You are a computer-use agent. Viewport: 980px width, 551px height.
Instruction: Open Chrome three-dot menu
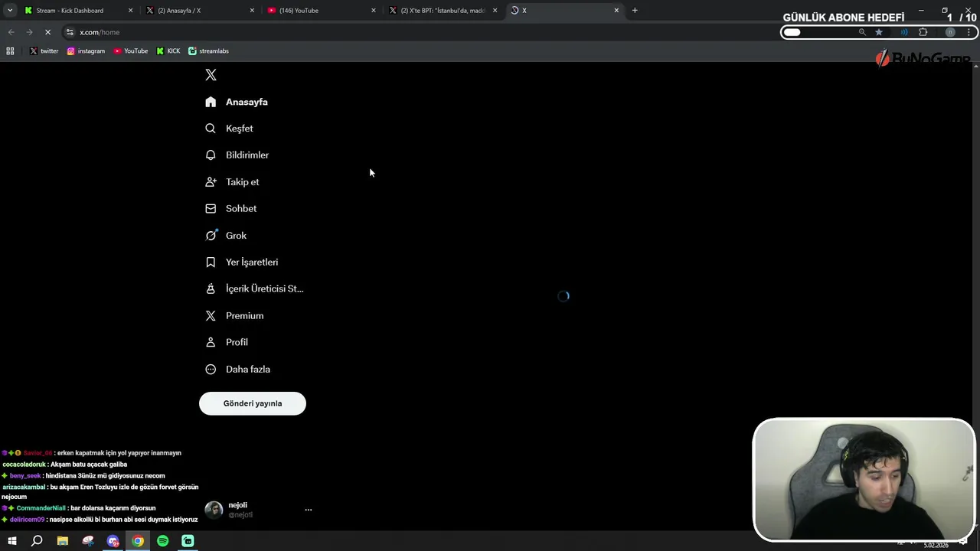(969, 32)
